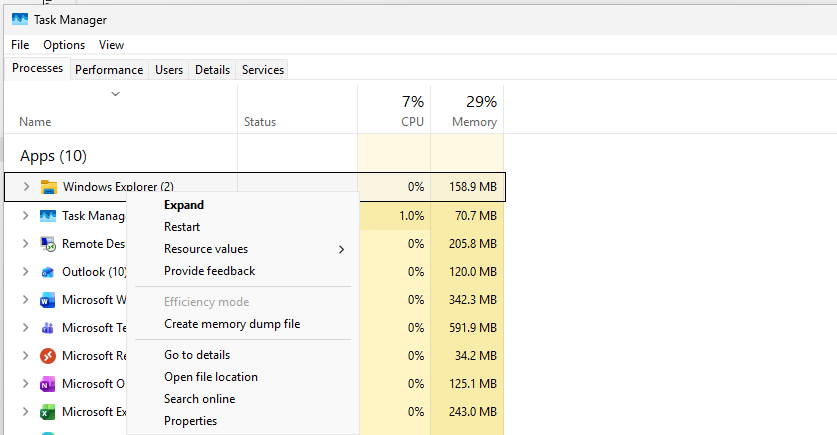This screenshot has width=837, height=435.
Task: Open the View menu
Action: coord(112,45)
